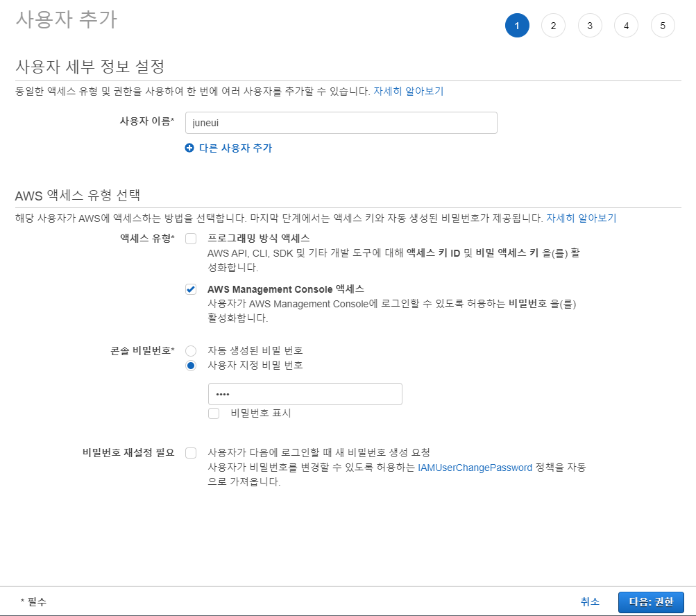Open the IAMUserChangePassword policy link

pyautogui.click(x=475, y=468)
